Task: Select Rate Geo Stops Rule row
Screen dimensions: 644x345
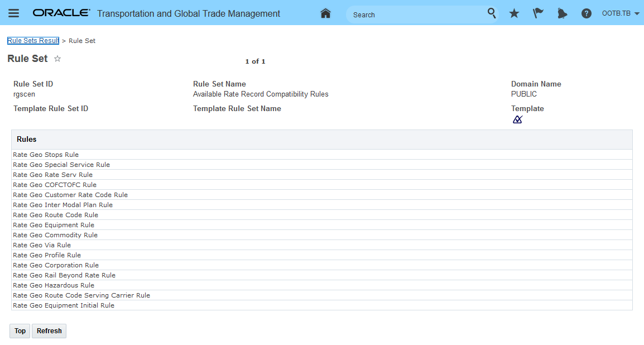Action: (x=322, y=155)
